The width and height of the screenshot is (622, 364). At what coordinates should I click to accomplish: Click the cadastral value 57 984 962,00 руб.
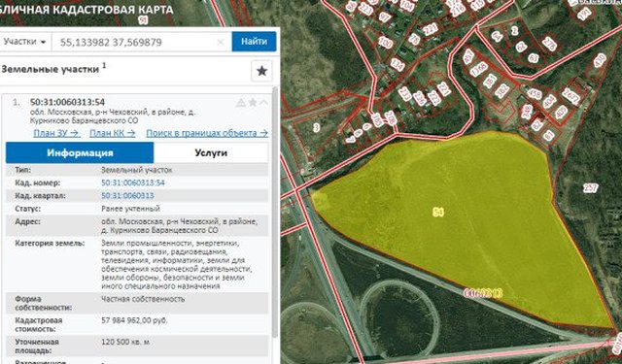134,320
